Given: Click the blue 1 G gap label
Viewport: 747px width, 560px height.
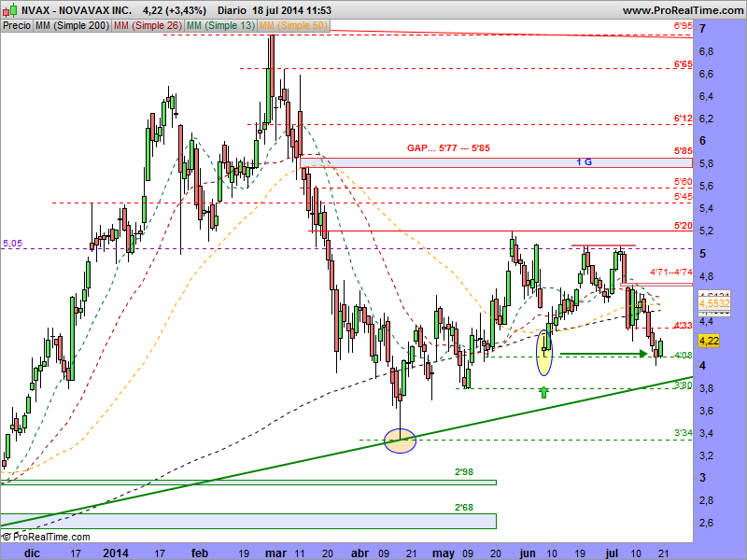Looking at the screenshot, I should point(585,162).
